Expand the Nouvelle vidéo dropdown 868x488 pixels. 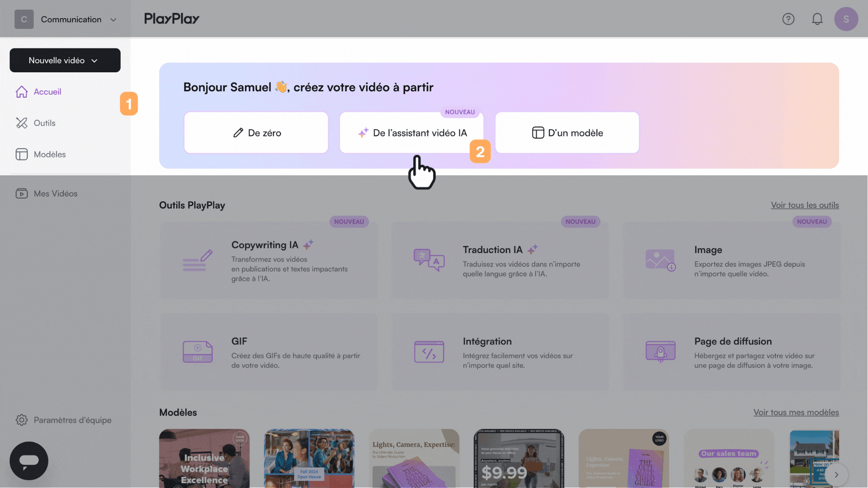pos(65,61)
